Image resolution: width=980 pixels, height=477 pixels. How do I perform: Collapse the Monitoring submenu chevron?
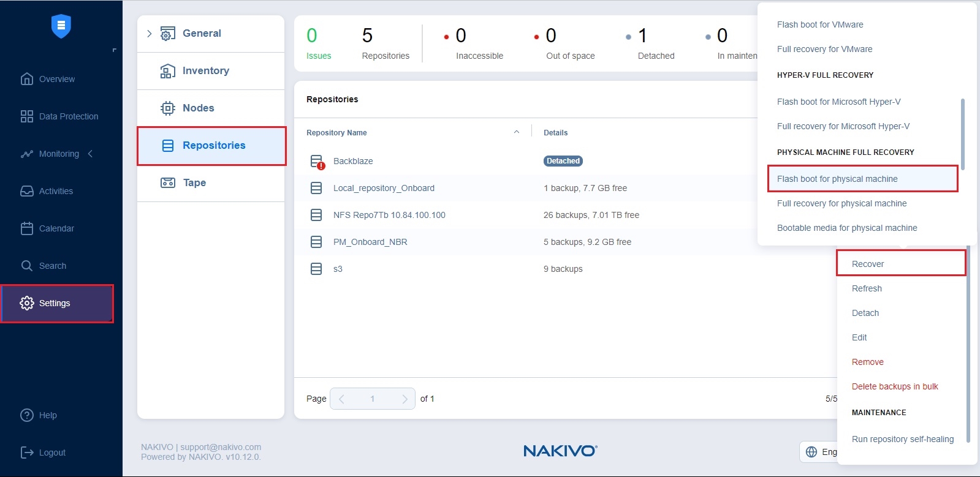point(91,154)
